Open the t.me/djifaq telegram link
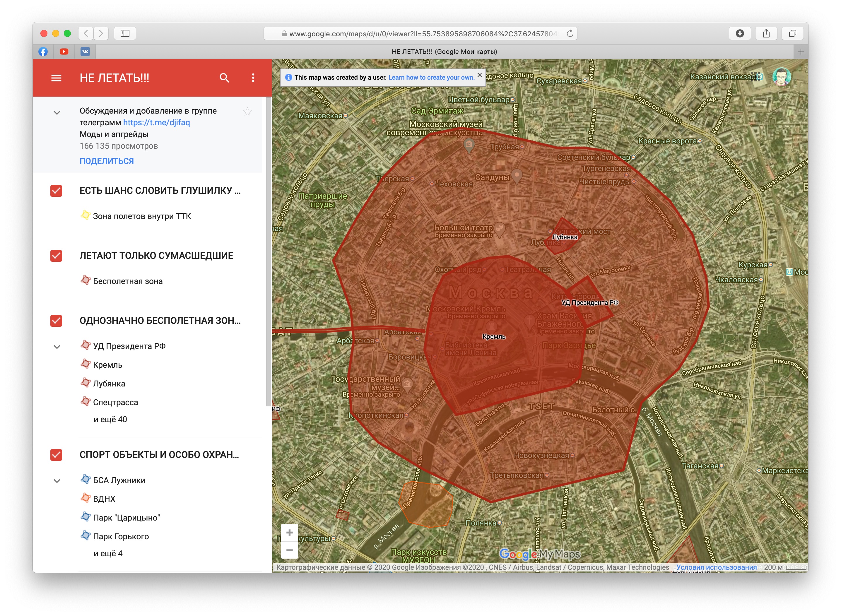Screen dimensions: 841x616 156,123
